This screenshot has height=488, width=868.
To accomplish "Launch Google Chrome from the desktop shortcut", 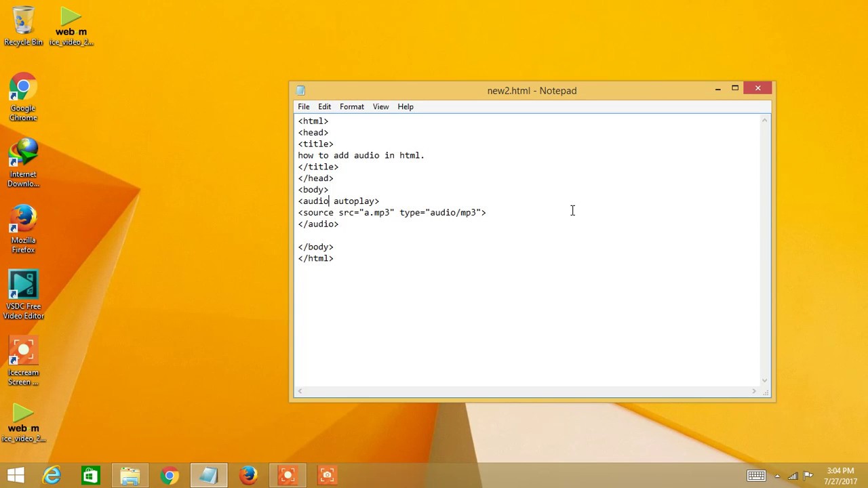I will (23, 97).
